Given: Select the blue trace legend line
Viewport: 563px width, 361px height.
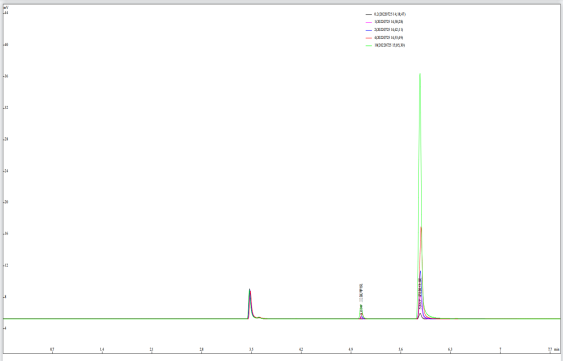Looking at the screenshot, I should click(x=368, y=30).
